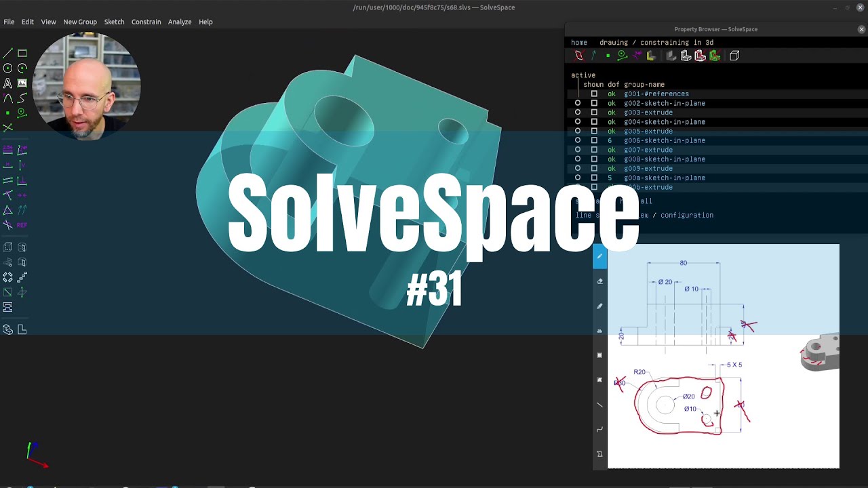The image size is (868, 488).
Task: Select the tangent arc tool
Action: pos(7,98)
